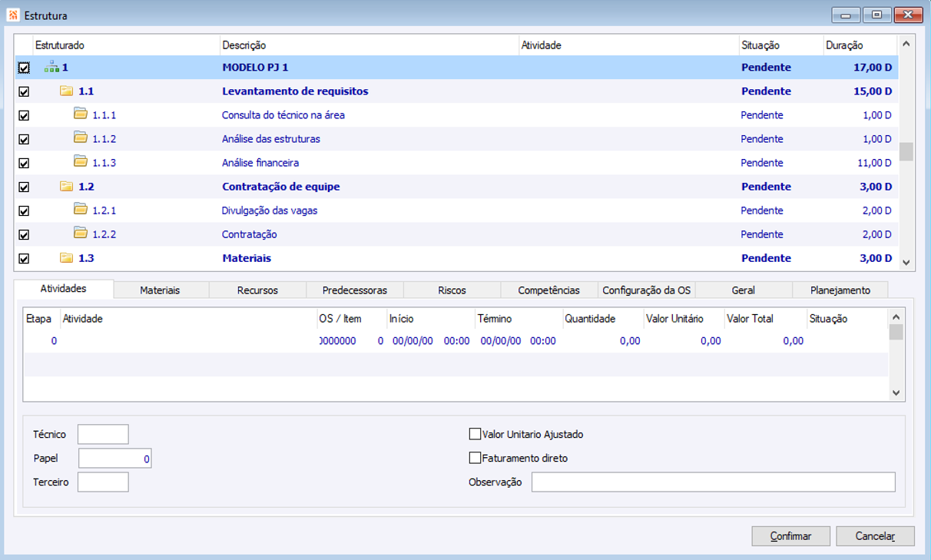The width and height of the screenshot is (931, 560).
Task: Open the Predecessoras tab
Action: [x=355, y=290]
